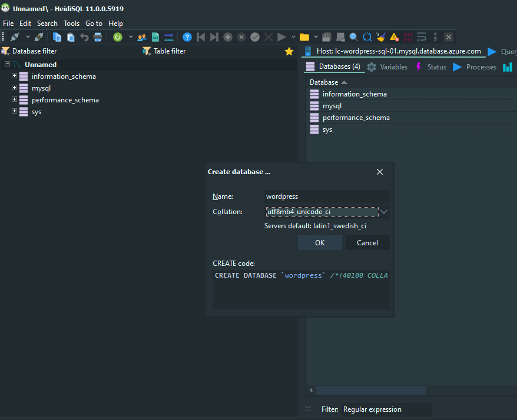Expand the mysql tree node
517x420 pixels.
click(14, 88)
